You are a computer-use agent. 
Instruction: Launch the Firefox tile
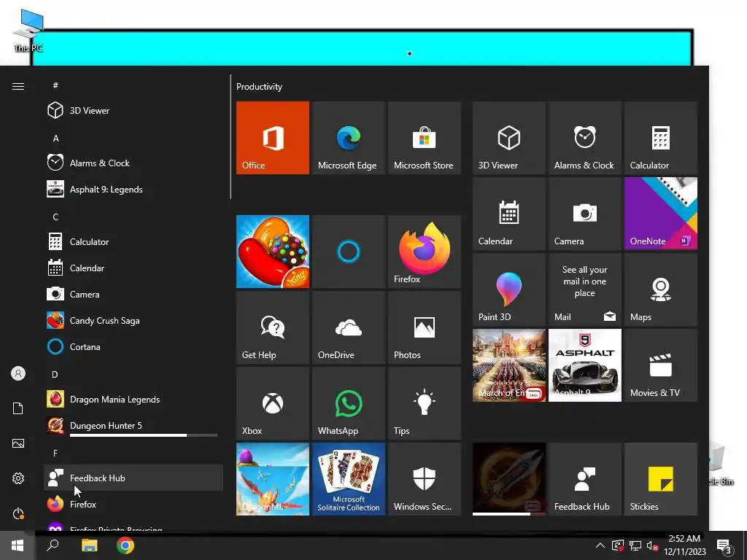(424, 252)
